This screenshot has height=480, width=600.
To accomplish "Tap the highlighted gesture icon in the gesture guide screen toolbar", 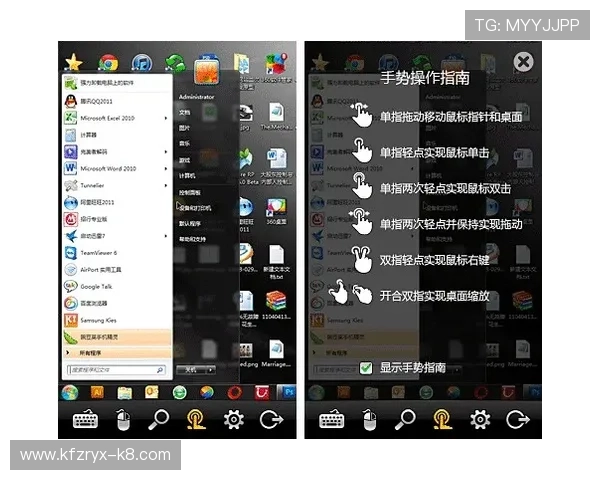I will coord(443,419).
